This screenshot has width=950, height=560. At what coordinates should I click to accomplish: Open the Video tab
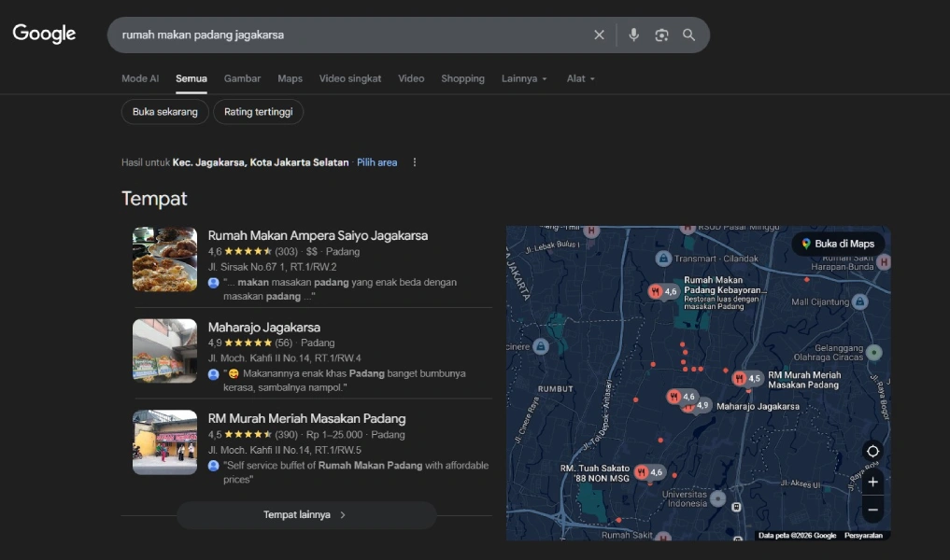click(411, 78)
